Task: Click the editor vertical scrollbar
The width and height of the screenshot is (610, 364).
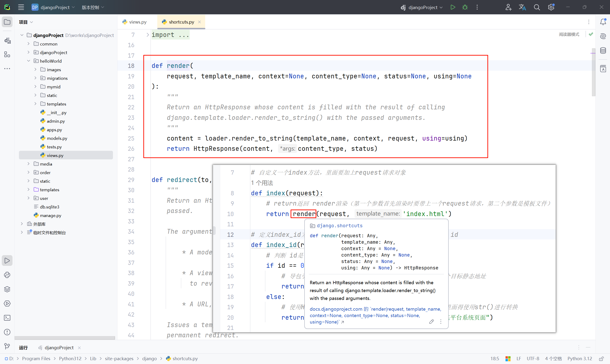Action: (593, 72)
